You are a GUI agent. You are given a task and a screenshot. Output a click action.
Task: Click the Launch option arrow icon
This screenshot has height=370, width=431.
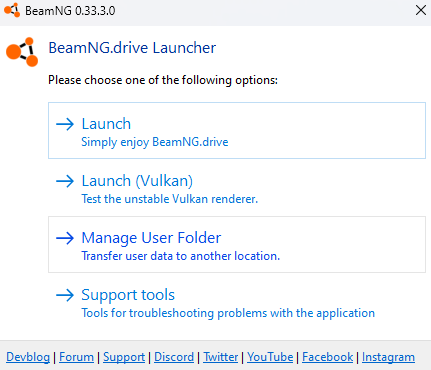coord(65,124)
